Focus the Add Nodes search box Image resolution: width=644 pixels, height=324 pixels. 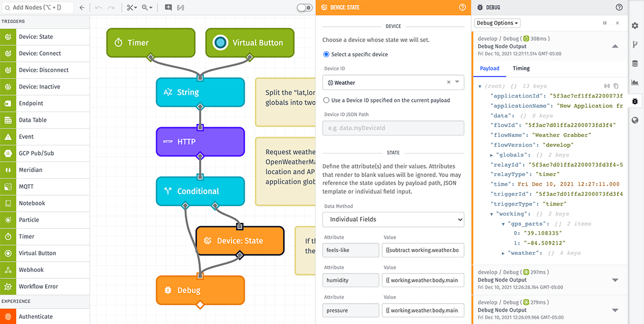pyautogui.click(x=38, y=8)
